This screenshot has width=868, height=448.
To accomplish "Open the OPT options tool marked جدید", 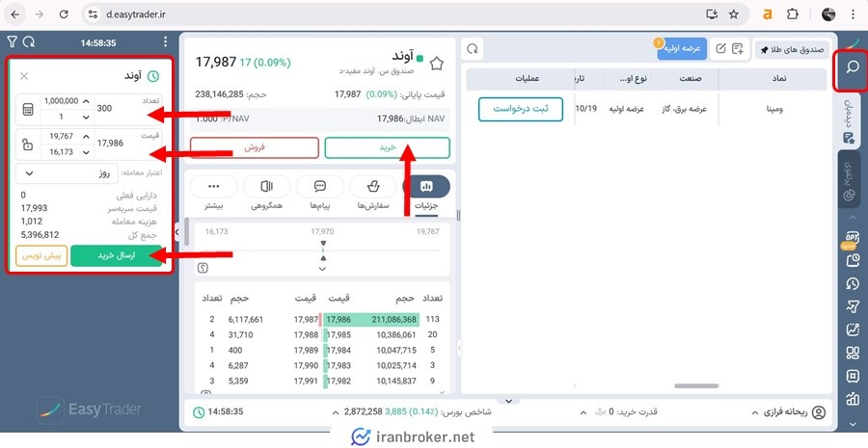I will pyautogui.click(x=852, y=238).
